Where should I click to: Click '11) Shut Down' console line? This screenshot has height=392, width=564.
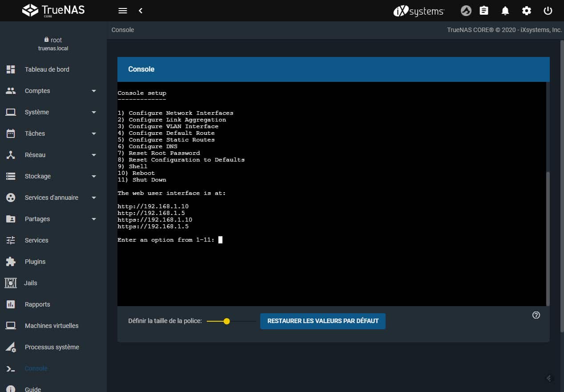tap(142, 180)
